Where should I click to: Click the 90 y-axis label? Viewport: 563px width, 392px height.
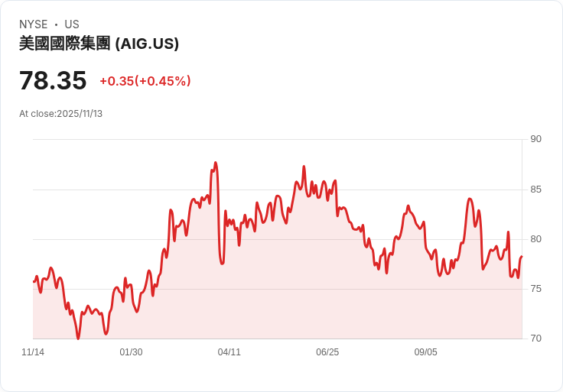tap(535, 139)
